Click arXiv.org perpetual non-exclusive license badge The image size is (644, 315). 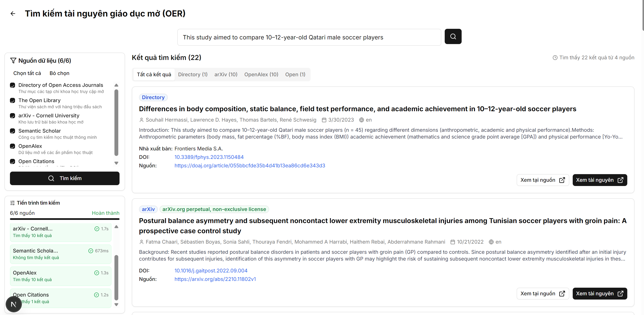[214, 209]
